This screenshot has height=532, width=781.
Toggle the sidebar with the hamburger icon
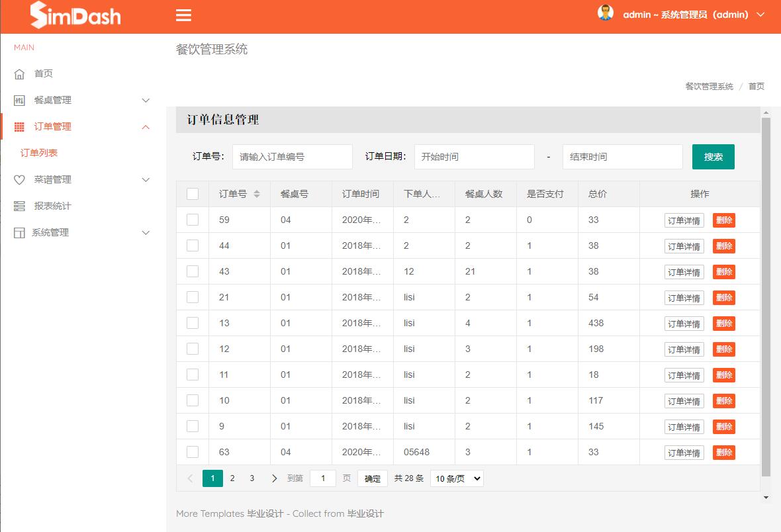point(183,15)
